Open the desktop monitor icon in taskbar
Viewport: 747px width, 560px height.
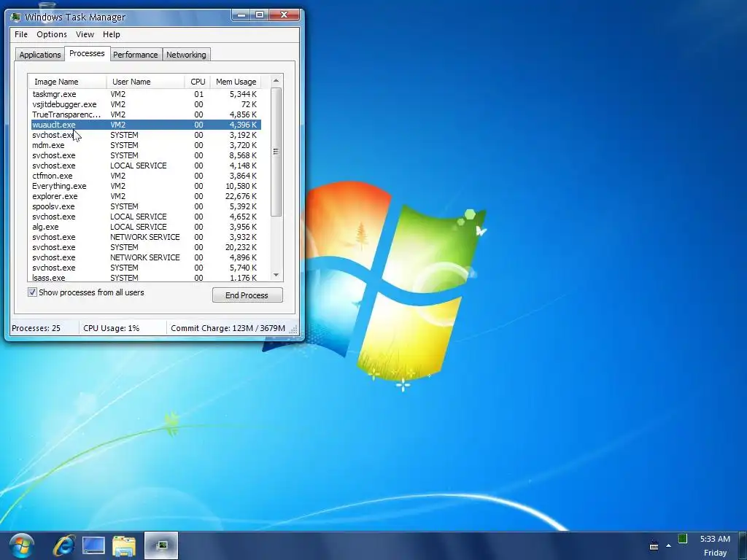pos(93,545)
